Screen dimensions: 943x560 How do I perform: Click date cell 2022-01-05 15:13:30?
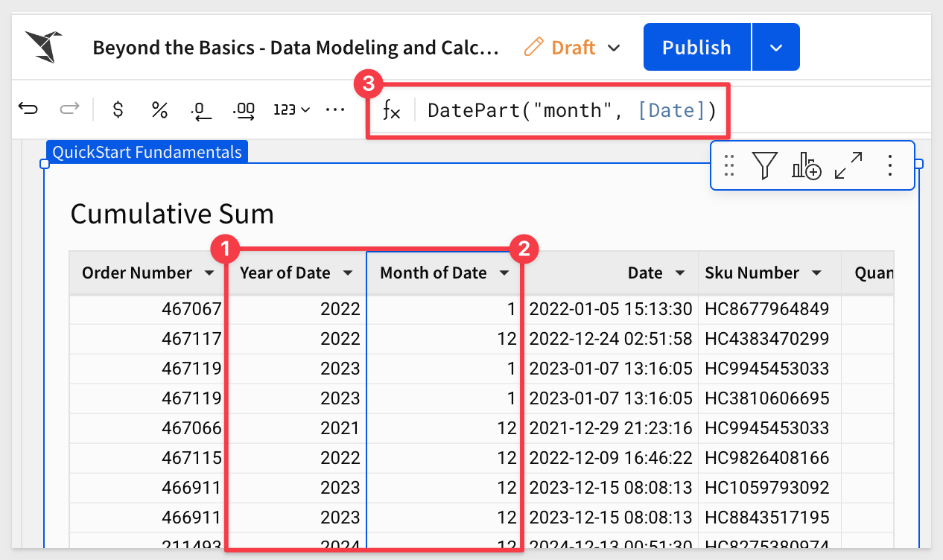coord(610,309)
